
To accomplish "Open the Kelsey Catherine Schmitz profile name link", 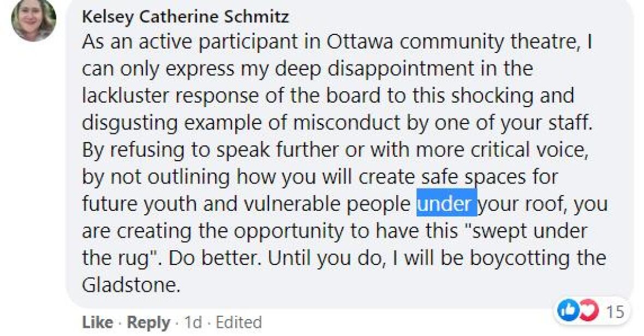I will [x=185, y=17].
